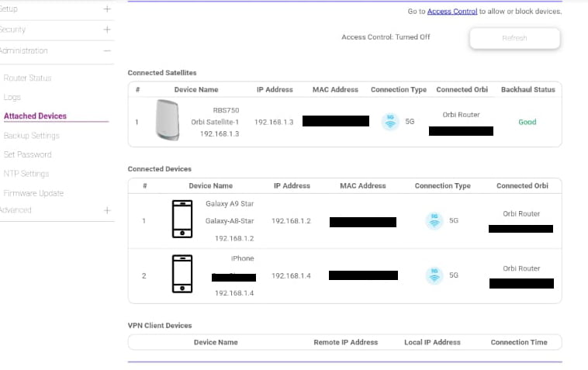Click the 'VPN Client Devices' heading

click(x=160, y=325)
